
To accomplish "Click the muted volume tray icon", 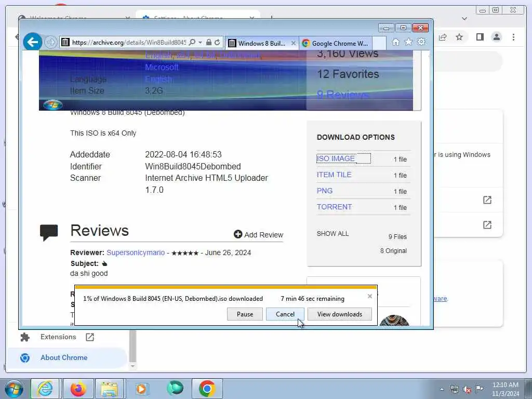I will coord(467,390).
